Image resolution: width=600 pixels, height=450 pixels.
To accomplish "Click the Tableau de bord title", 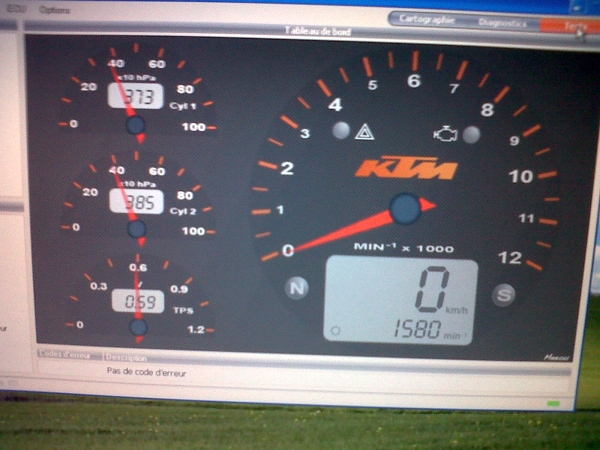I will tap(318, 31).
